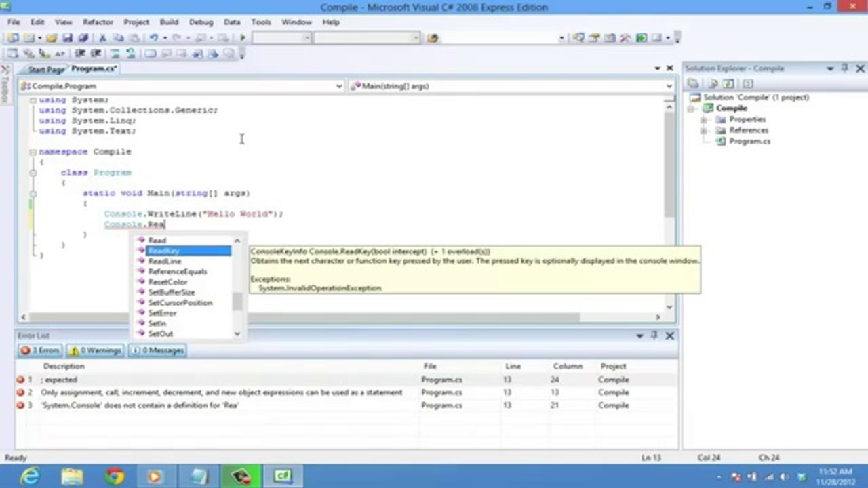Screen dimensions: 868x488
Task: Cut selection with the scissors icon
Action: coord(102,38)
